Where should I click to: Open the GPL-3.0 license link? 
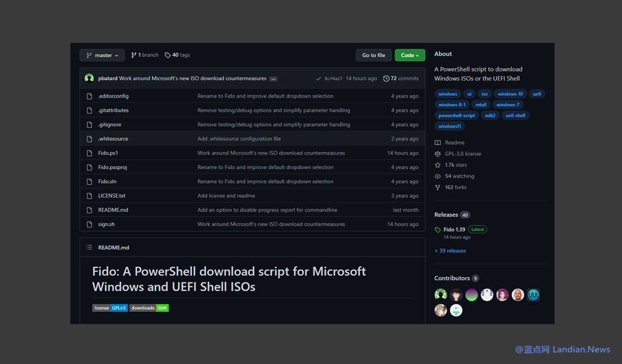[x=462, y=154]
